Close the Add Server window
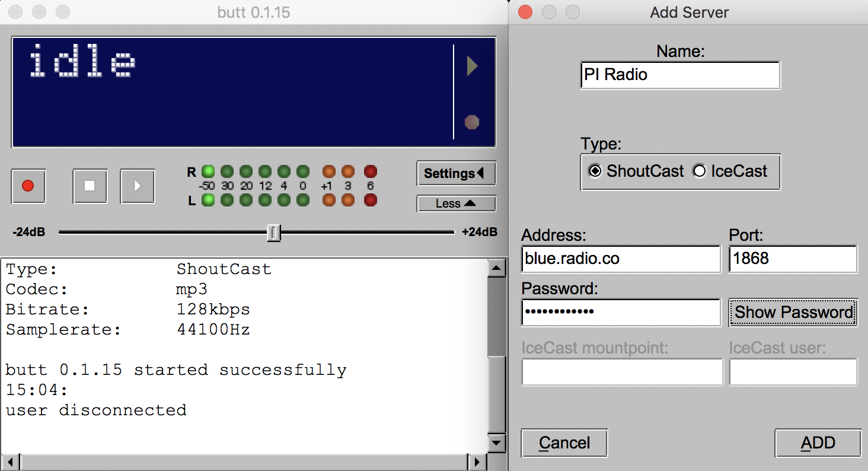 tap(525, 12)
